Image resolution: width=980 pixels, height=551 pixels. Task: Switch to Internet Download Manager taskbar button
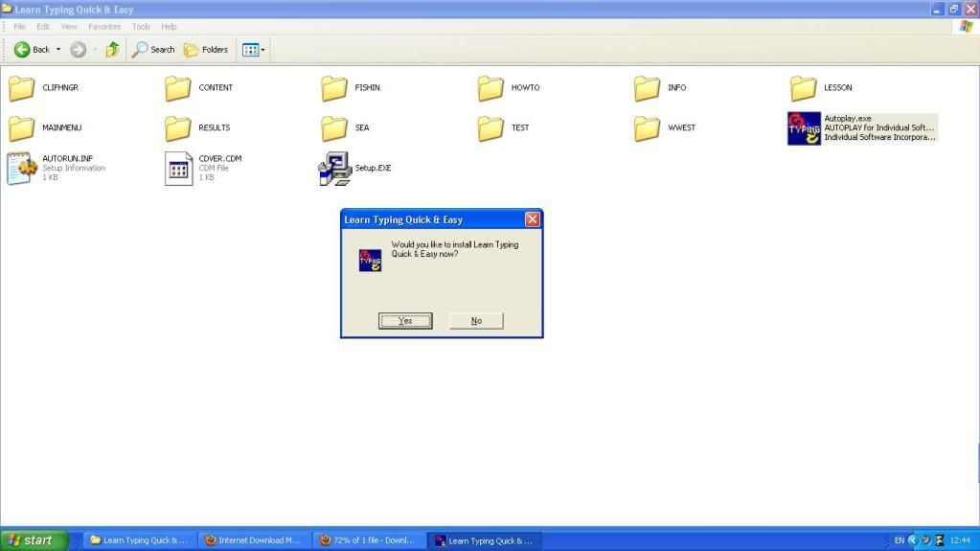(x=254, y=540)
